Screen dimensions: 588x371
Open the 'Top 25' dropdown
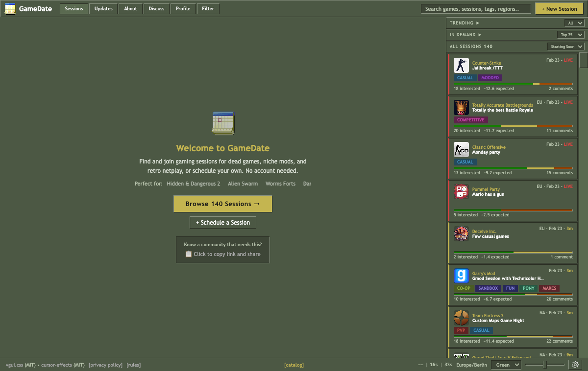tap(570, 35)
